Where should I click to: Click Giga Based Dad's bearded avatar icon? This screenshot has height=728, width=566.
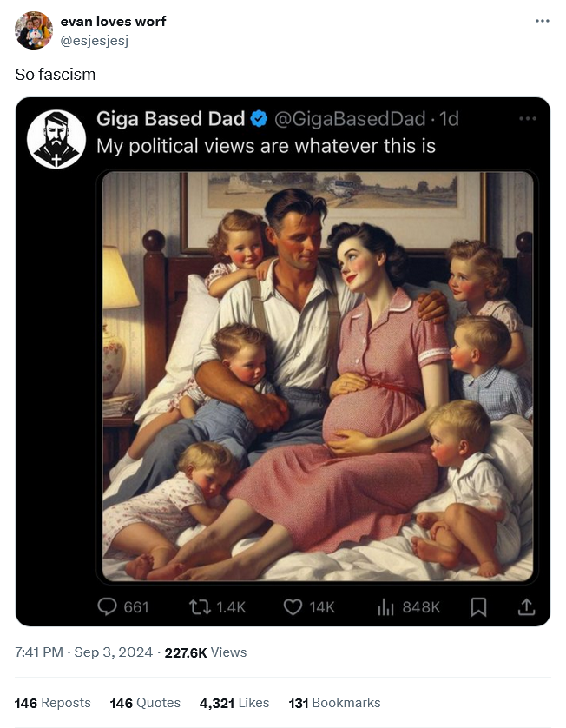pos(56,139)
